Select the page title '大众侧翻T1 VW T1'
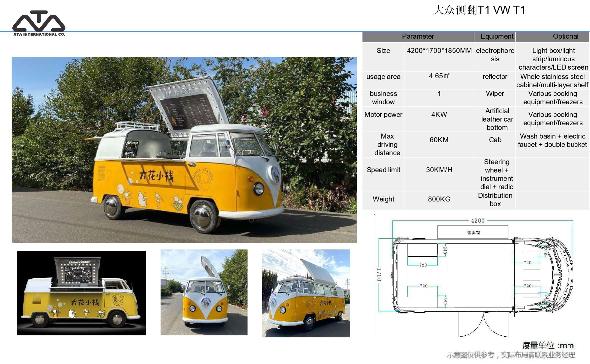 click(x=479, y=10)
